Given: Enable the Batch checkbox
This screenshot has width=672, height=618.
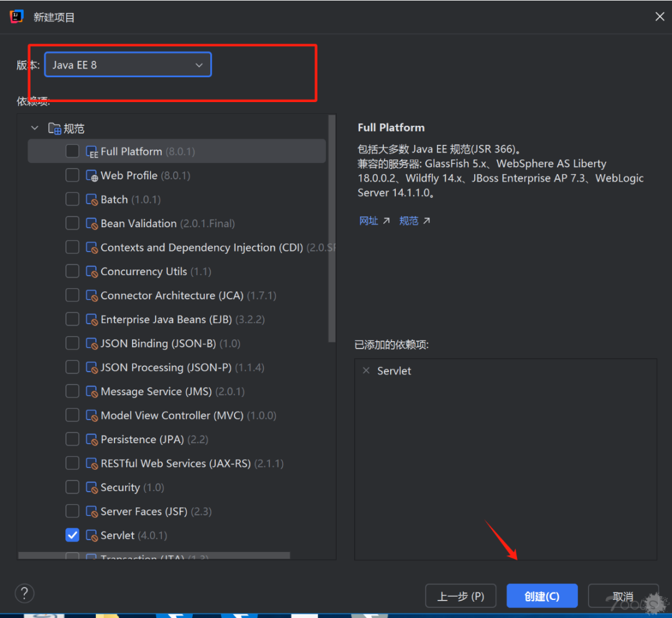Looking at the screenshot, I should pos(72,199).
